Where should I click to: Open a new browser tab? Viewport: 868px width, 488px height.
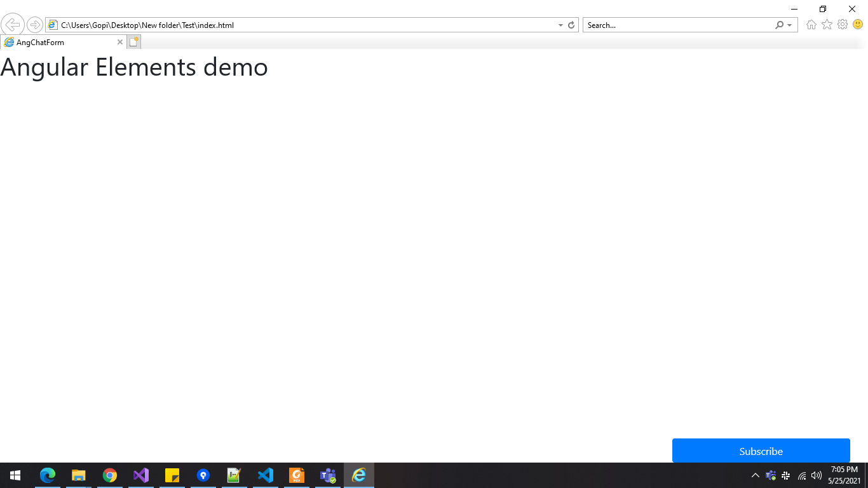[133, 41]
